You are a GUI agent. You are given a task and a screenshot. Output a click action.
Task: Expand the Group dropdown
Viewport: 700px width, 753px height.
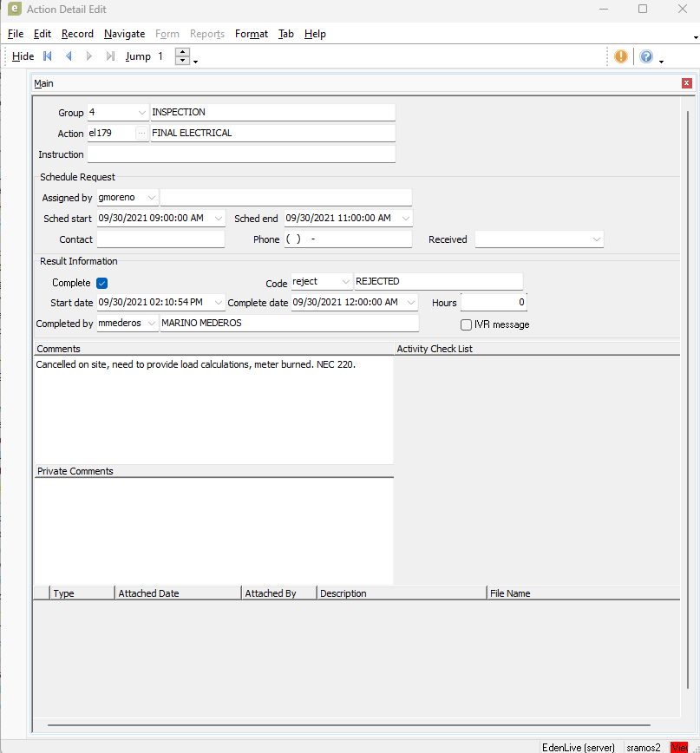(142, 113)
